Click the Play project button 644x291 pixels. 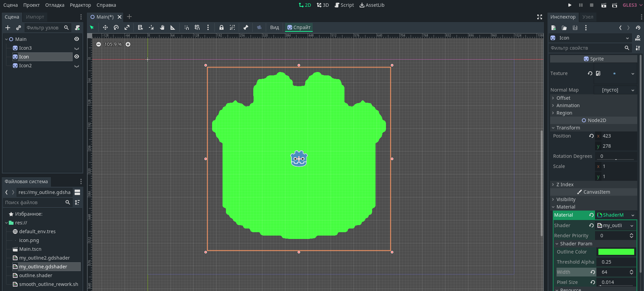coord(570,5)
